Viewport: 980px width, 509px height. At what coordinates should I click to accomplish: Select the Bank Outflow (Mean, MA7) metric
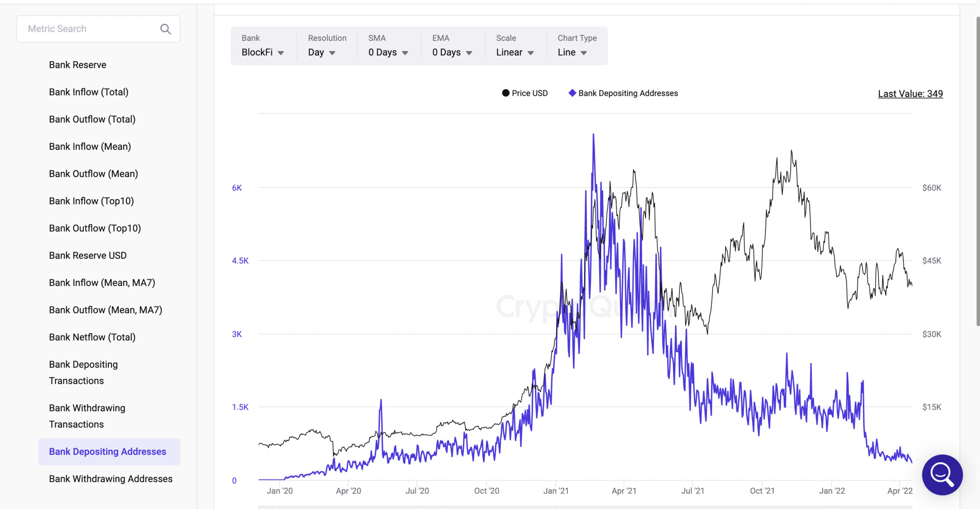tap(106, 309)
